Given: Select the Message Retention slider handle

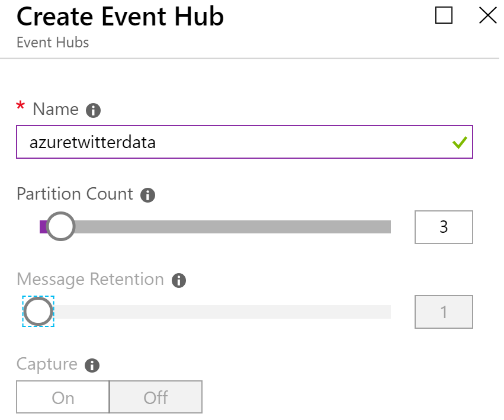Looking at the screenshot, I should pyautogui.click(x=38, y=311).
